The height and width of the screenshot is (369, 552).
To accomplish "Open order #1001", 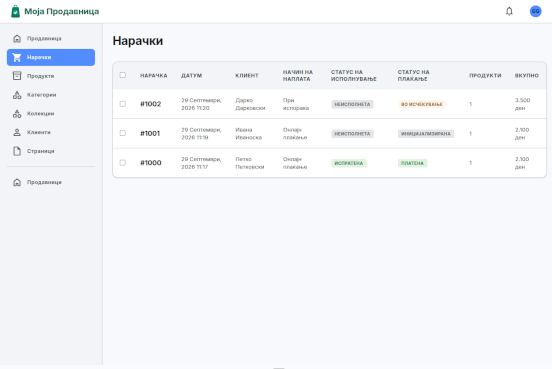I will tap(150, 133).
